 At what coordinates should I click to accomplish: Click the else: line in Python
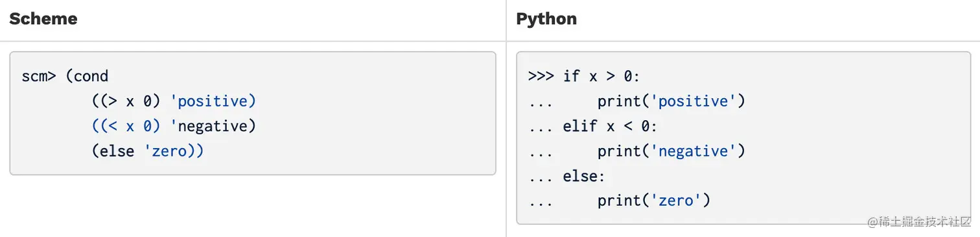(x=584, y=176)
